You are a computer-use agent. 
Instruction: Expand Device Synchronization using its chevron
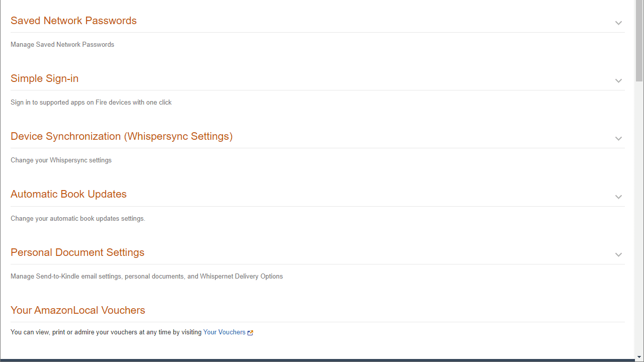(x=618, y=139)
